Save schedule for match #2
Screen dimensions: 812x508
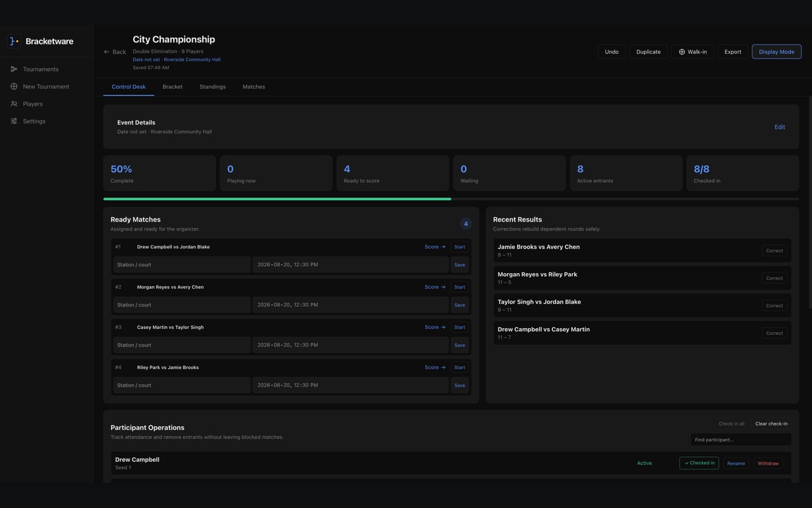click(x=459, y=305)
